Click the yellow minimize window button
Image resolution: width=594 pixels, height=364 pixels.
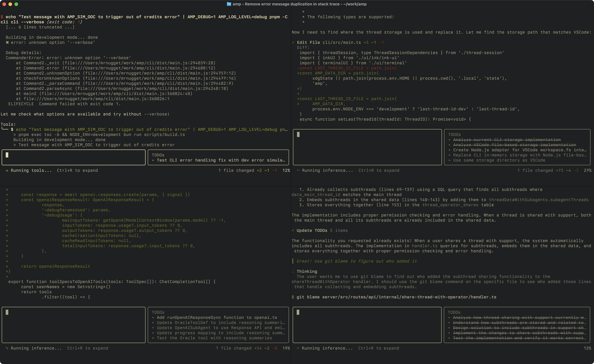click(x=10, y=4)
